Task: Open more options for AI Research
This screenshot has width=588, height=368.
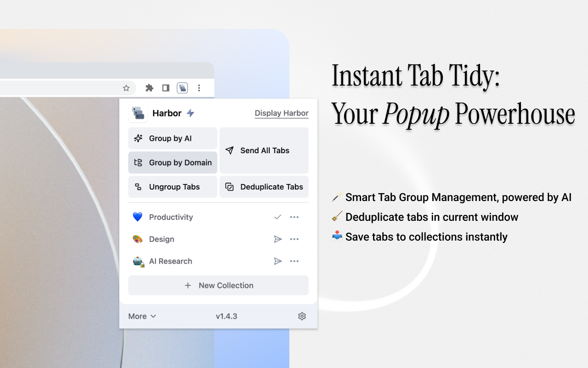Action: tap(294, 261)
